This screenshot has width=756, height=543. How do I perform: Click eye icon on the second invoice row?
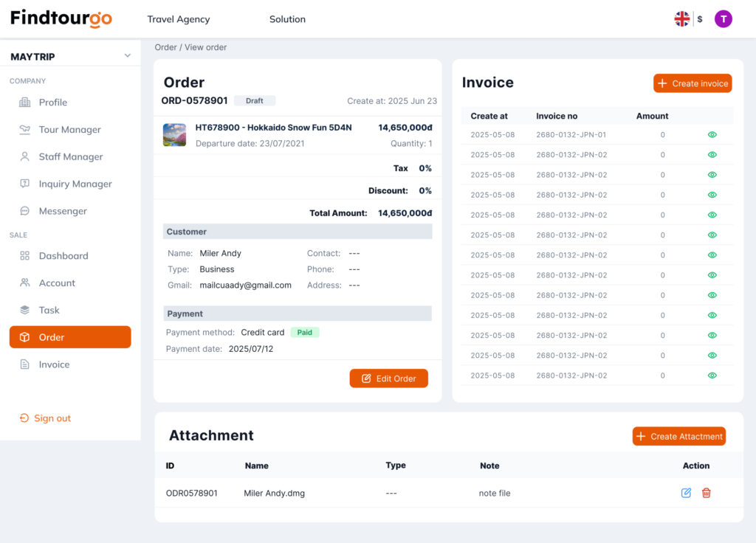click(712, 155)
